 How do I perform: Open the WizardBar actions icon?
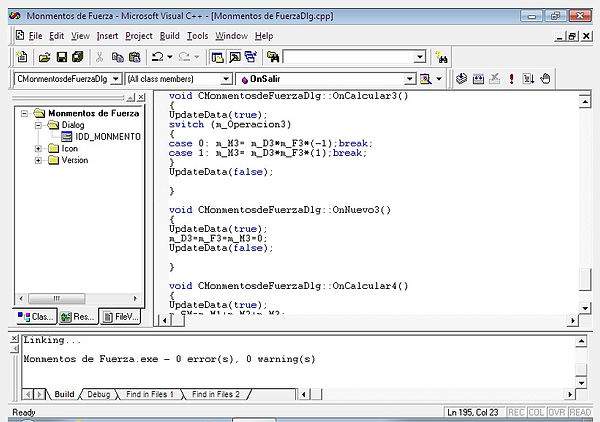point(426,79)
